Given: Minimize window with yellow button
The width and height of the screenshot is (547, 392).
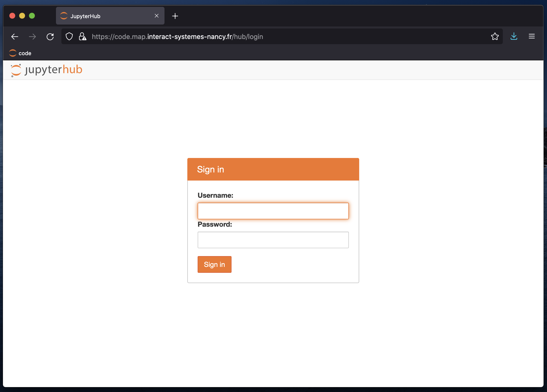Looking at the screenshot, I should point(22,16).
